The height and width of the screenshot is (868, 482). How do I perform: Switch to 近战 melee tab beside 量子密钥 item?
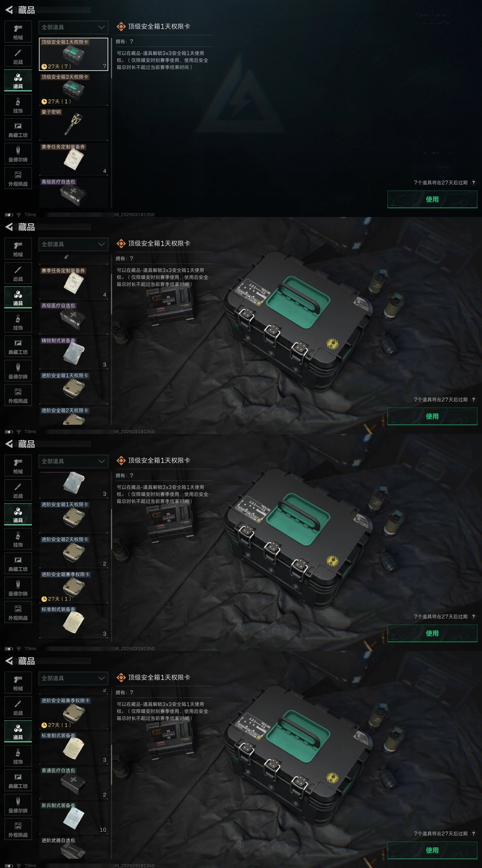(18, 56)
